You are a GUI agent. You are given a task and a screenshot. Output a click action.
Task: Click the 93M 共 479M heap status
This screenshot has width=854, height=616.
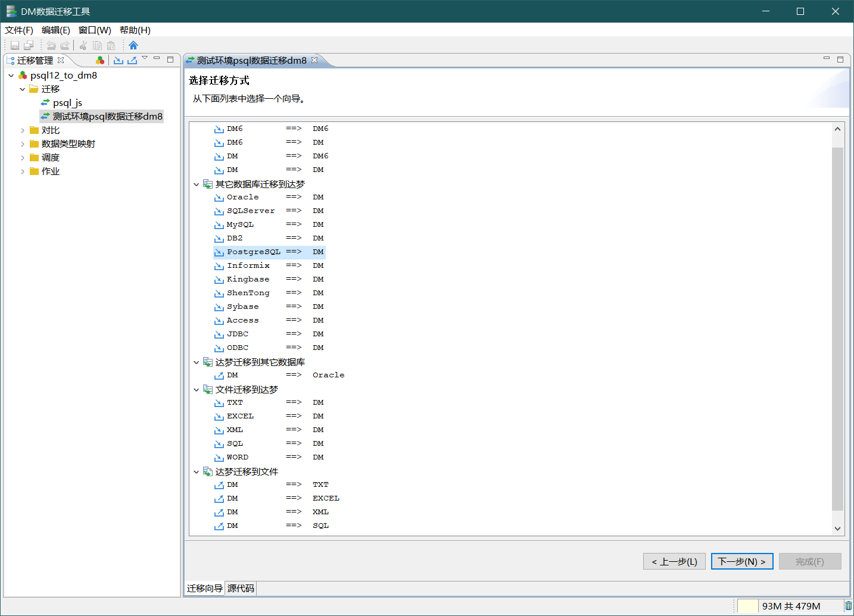pyautogui.click(x=791, y=606)
